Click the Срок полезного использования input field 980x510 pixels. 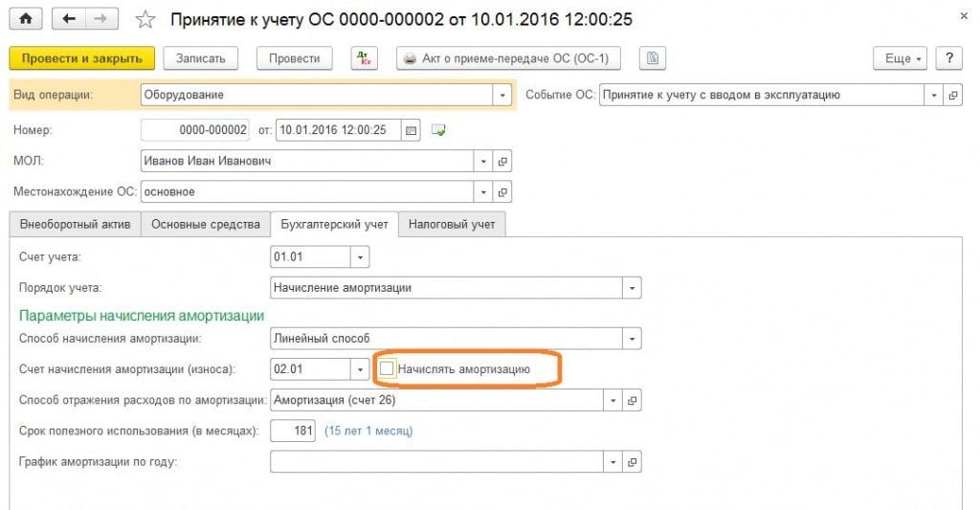pos(294,432)
